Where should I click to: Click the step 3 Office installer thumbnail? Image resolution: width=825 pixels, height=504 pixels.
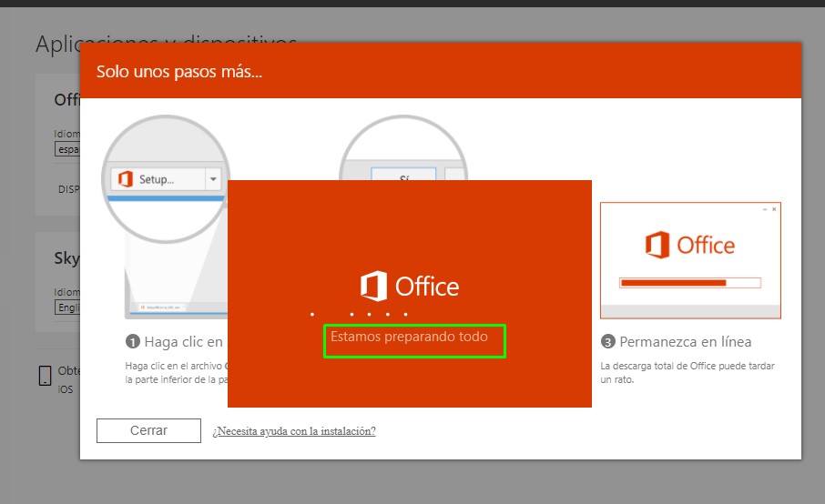click(x=689, y=260)
